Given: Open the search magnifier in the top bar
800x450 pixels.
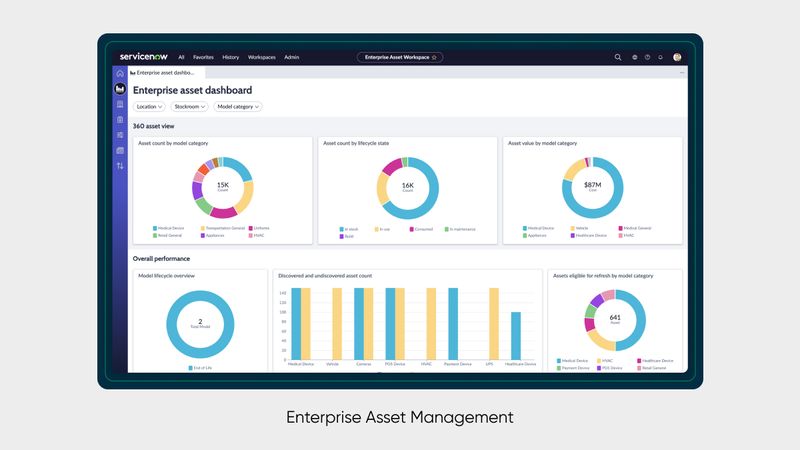Looking at the screenshot, I should tap(618, 57).
